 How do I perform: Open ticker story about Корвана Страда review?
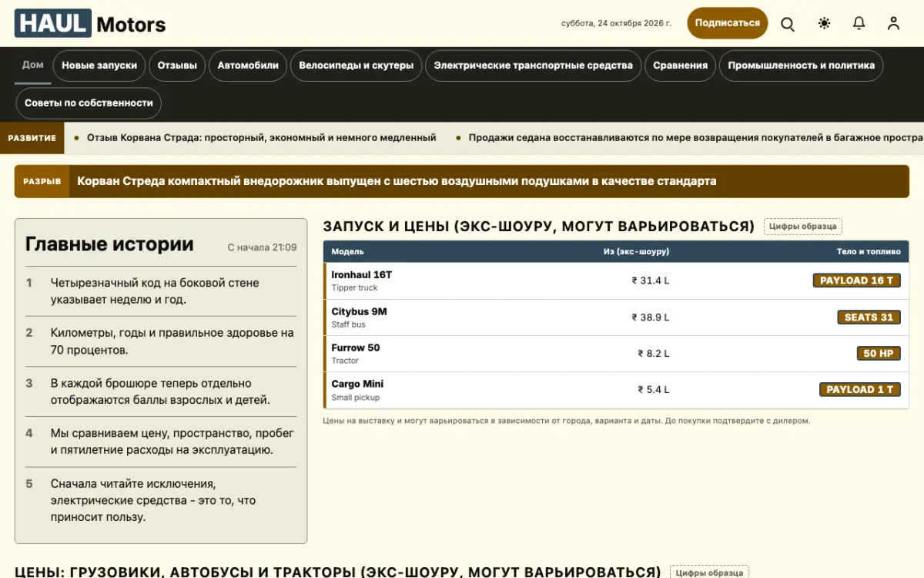(261, 138)
